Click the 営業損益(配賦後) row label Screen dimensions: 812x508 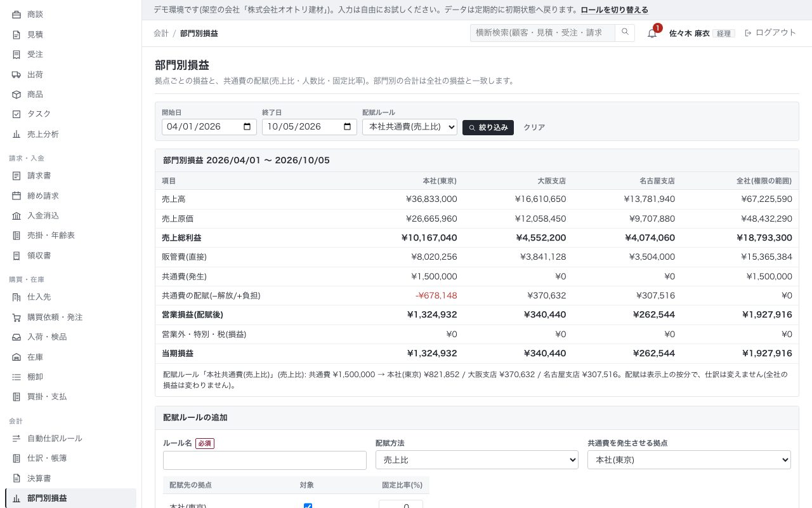pyautogui.click(x=192, y=314)
